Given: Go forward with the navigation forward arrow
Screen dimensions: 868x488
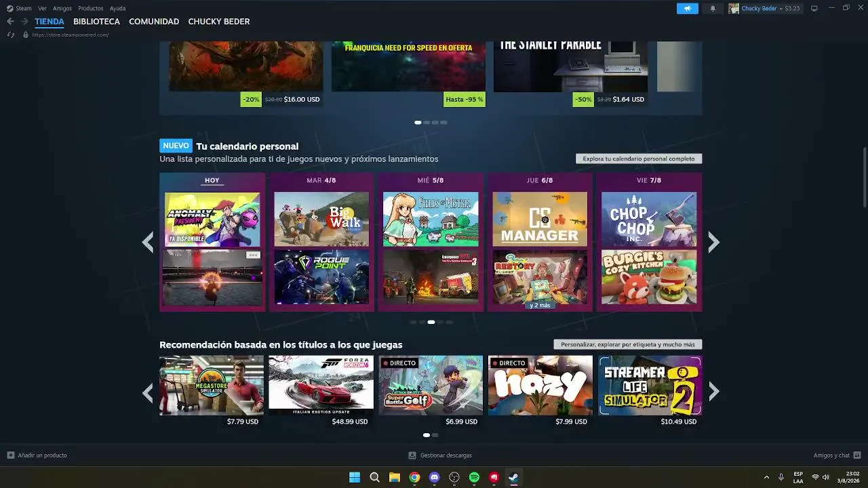Looking at the screenshot, I should (24, 22).
